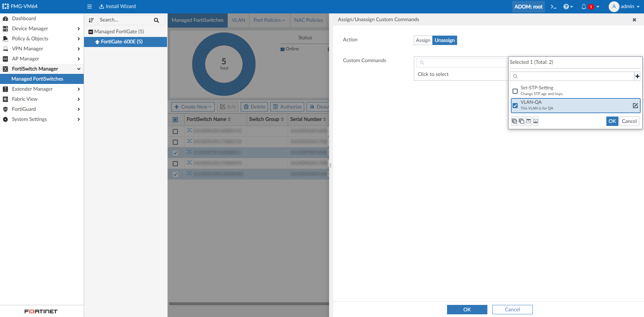Open the Dashboard menu item

pos(42,18)
